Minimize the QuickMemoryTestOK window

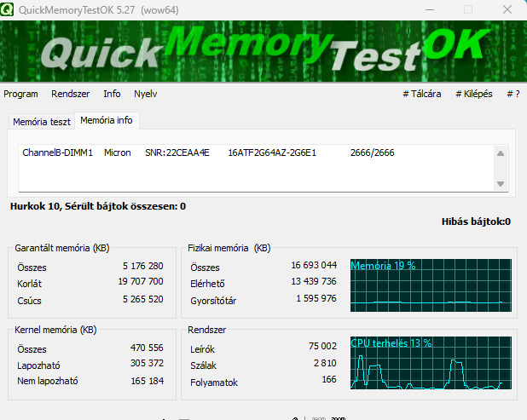(430, 9)
